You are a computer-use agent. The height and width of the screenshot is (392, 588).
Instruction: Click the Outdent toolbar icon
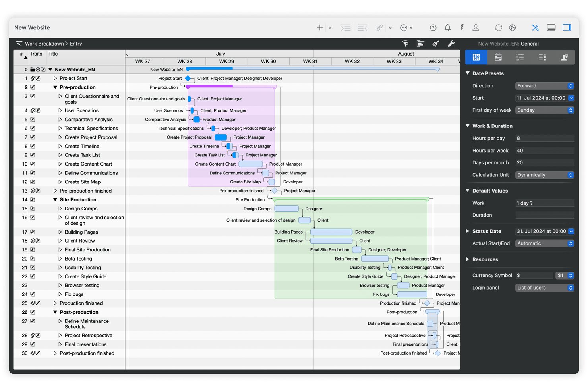(362, 27)
